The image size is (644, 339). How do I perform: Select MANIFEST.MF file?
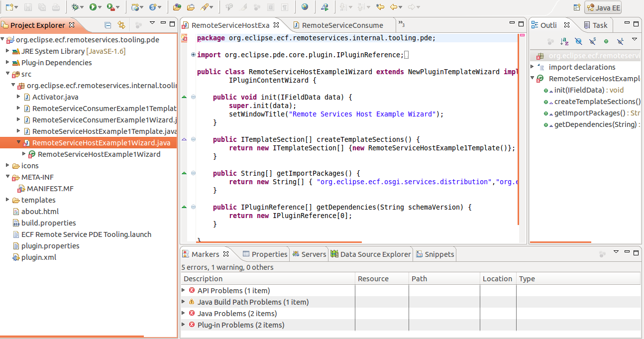click(50, 188)
